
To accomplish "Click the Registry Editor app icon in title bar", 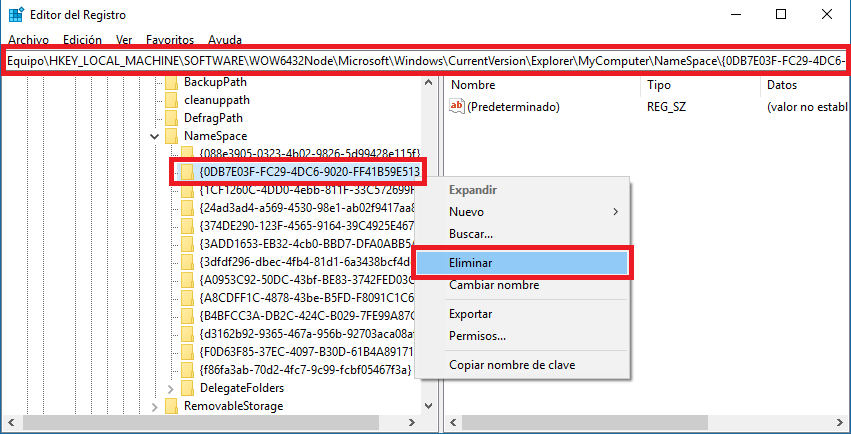I will [x=16, y=15].
